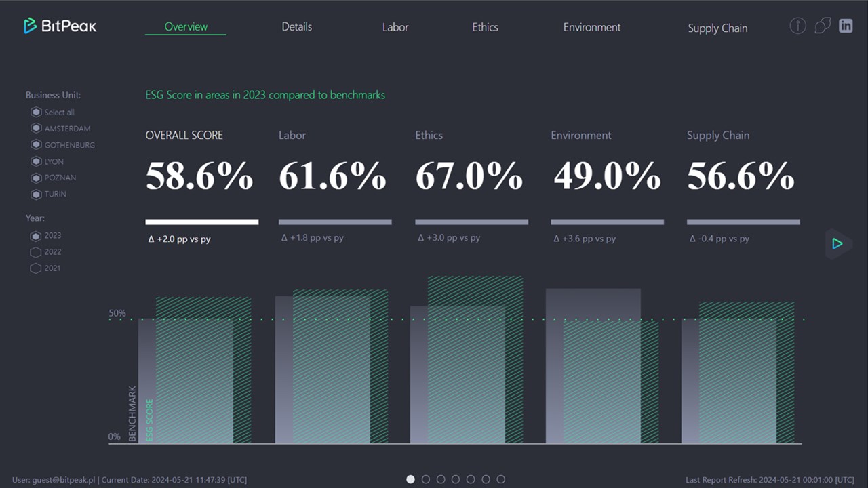Image resolution: width=868 pixels, height=488 pixels.
Task: Click the vertical ESG SCORE legend label
Action: [150, 420]
